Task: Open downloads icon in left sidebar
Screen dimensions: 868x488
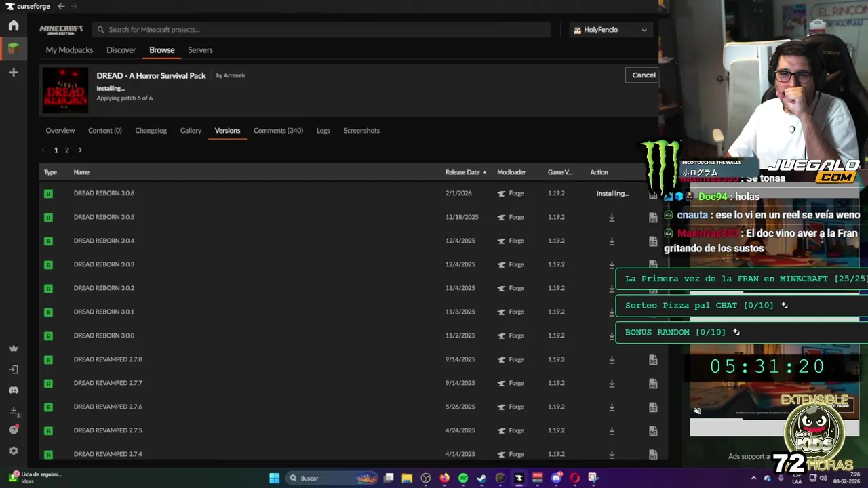Action: (x=14, y=411)
